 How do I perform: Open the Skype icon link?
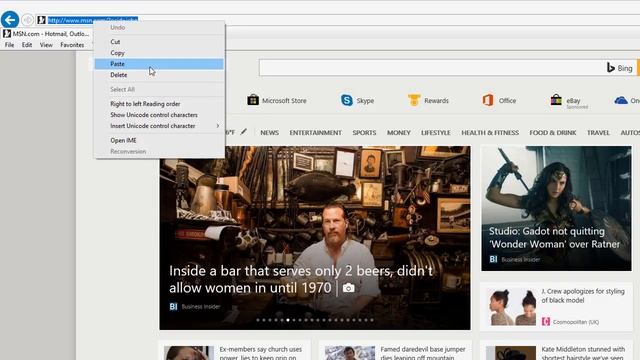347,100
